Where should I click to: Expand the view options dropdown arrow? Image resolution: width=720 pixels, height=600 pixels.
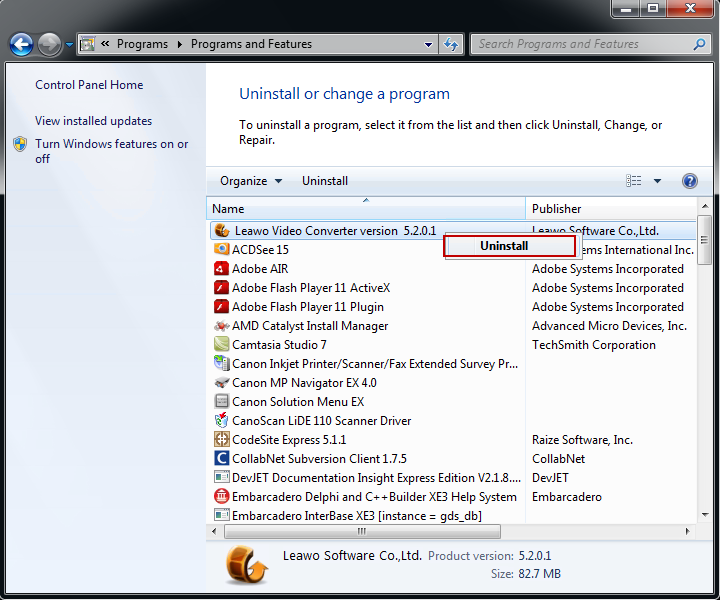(657, 181)
